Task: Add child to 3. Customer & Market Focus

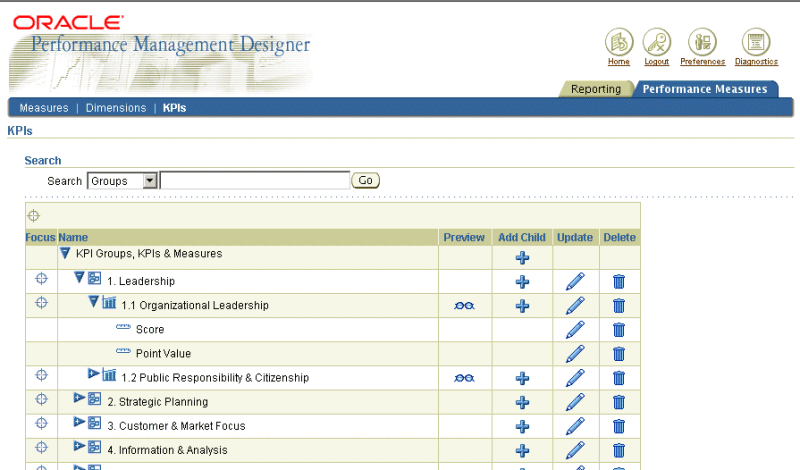Action: point(522,426)
